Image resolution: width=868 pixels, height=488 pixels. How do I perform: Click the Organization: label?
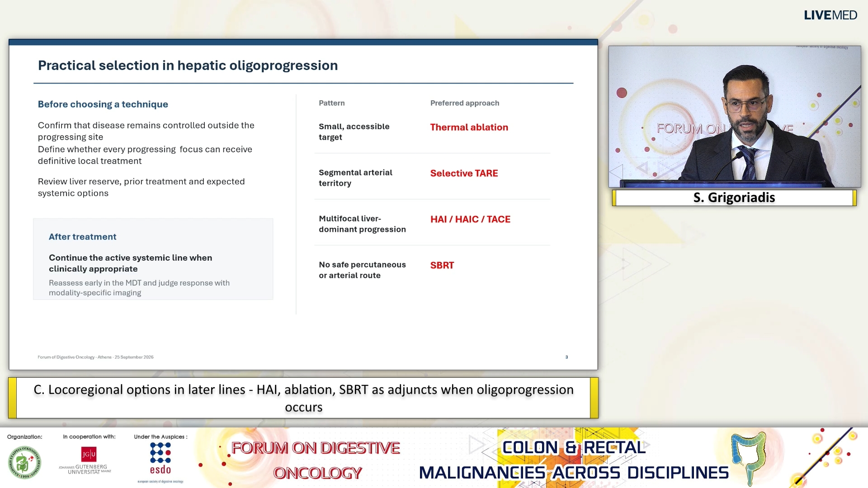(x=24, y=436)
